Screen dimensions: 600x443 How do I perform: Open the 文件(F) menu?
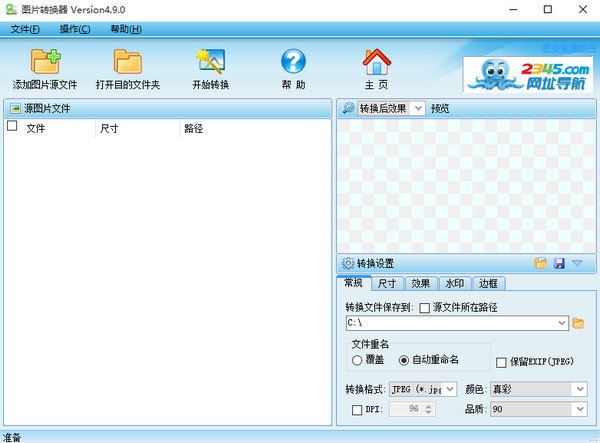(x=25, y=29)
